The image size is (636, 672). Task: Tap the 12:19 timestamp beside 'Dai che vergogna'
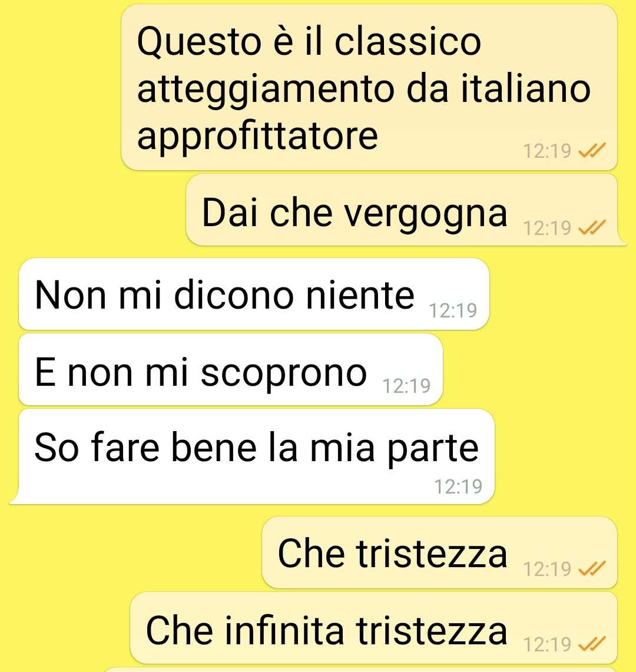[547, 228]
